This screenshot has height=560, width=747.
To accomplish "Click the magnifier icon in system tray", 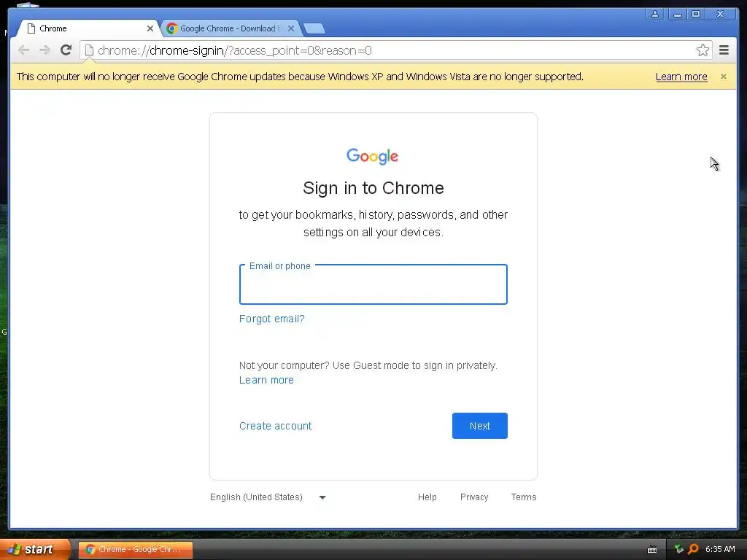I will tap(693, 549).
